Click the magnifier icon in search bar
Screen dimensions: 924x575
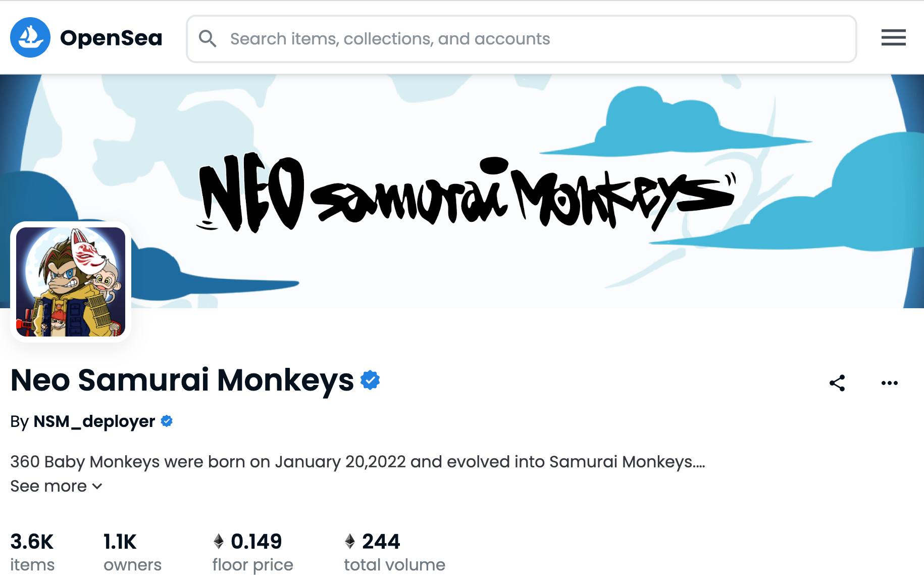[x=208, y=38]
